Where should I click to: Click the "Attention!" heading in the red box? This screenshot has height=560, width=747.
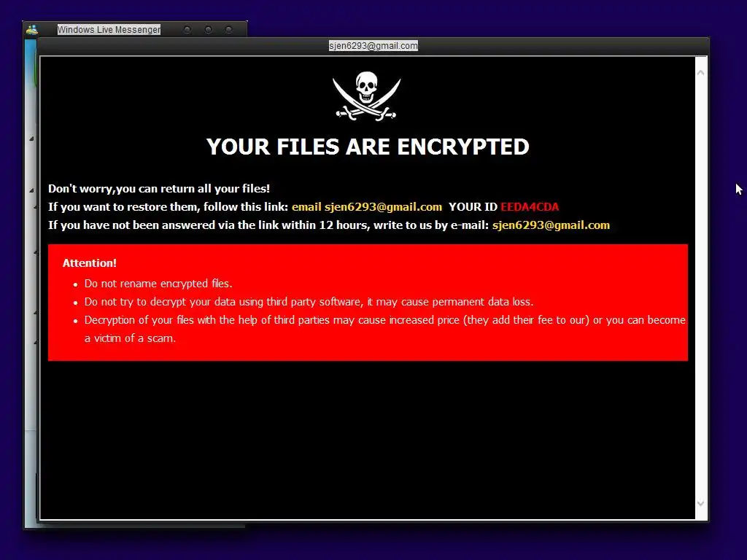point(90,262)
